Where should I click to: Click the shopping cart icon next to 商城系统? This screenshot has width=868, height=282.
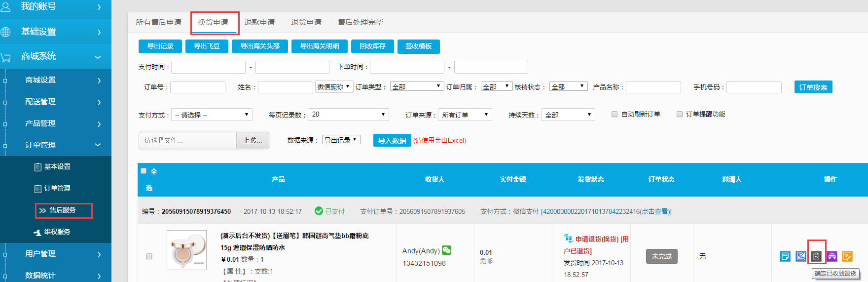(x=5, y=57)
